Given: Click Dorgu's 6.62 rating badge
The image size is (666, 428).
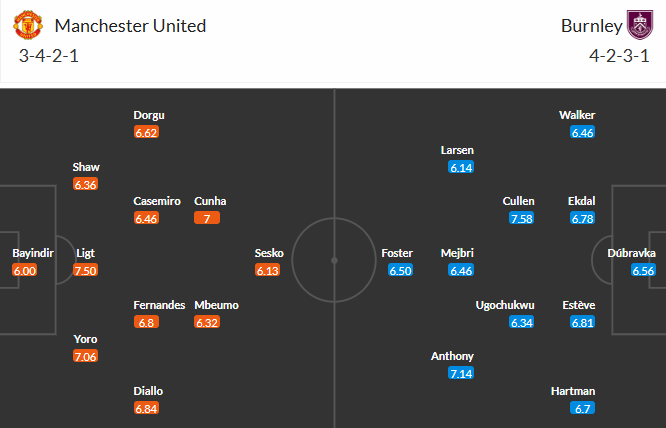Looking at the screenshot, I should coord(147,132).
